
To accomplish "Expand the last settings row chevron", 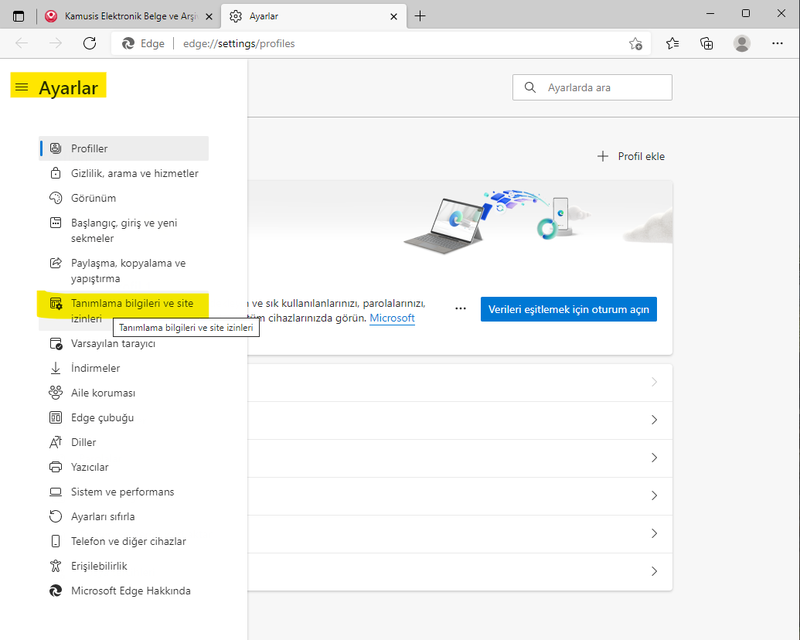I will [654, 571].
